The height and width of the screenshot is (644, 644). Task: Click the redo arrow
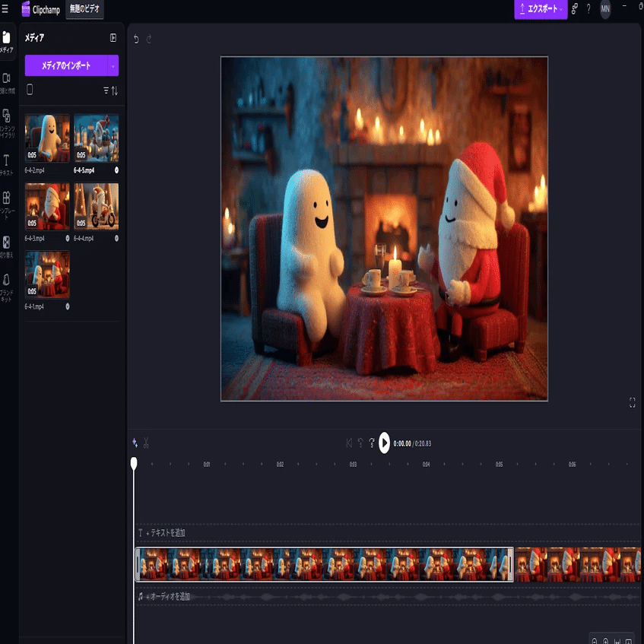coord(149,39)
